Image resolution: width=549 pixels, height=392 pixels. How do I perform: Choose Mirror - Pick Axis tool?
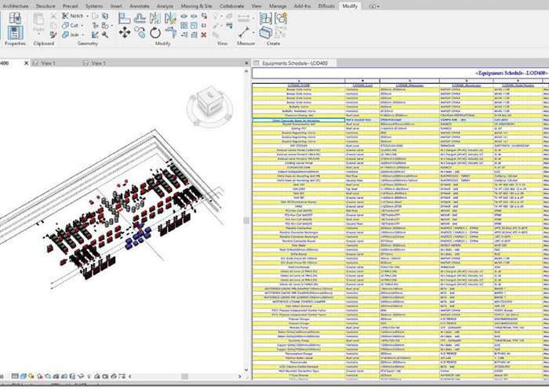155,17
